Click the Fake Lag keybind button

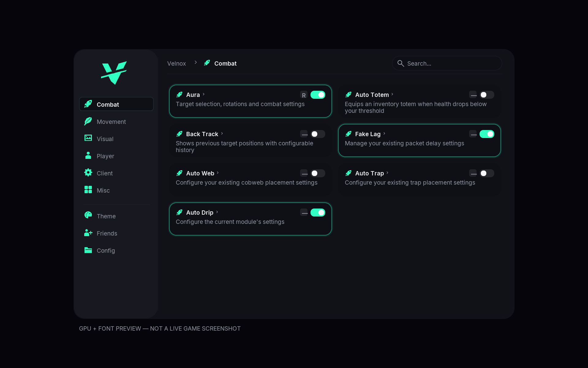coord(473,134)
